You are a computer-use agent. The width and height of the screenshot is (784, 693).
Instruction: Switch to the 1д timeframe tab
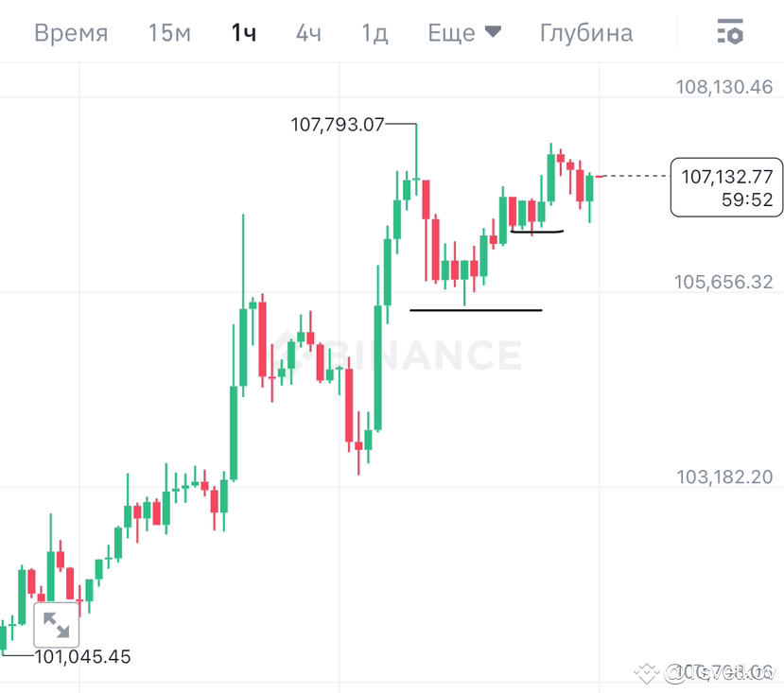point(373,32)
